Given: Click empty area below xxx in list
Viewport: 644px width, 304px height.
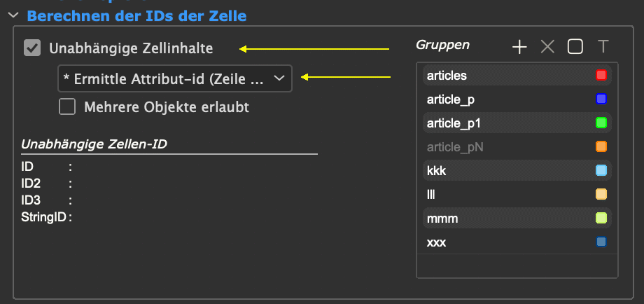Looking at the screenshot, I should click(517, 265).
